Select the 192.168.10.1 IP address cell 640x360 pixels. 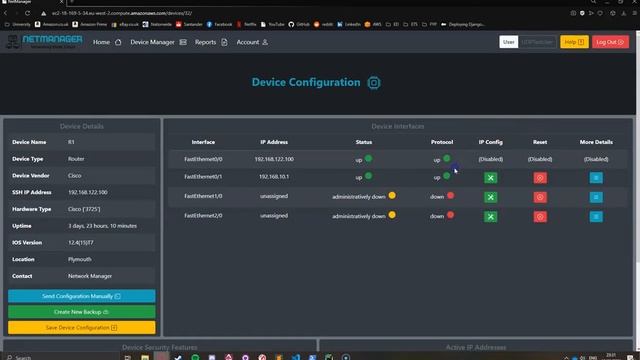(x=274, y=177)
